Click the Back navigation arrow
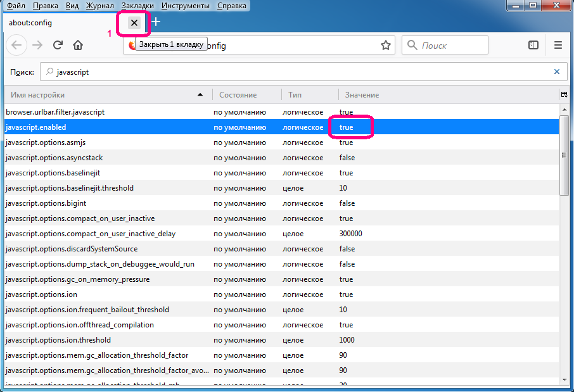 pos(17,45)
